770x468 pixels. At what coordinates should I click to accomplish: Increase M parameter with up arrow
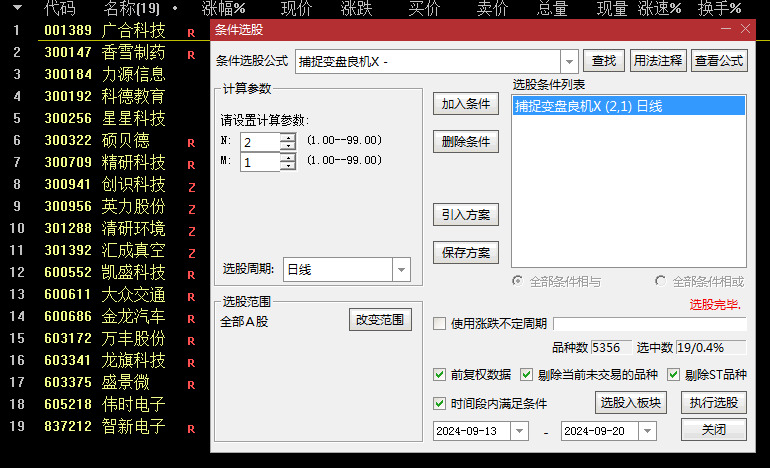click(x=288, y=158)
